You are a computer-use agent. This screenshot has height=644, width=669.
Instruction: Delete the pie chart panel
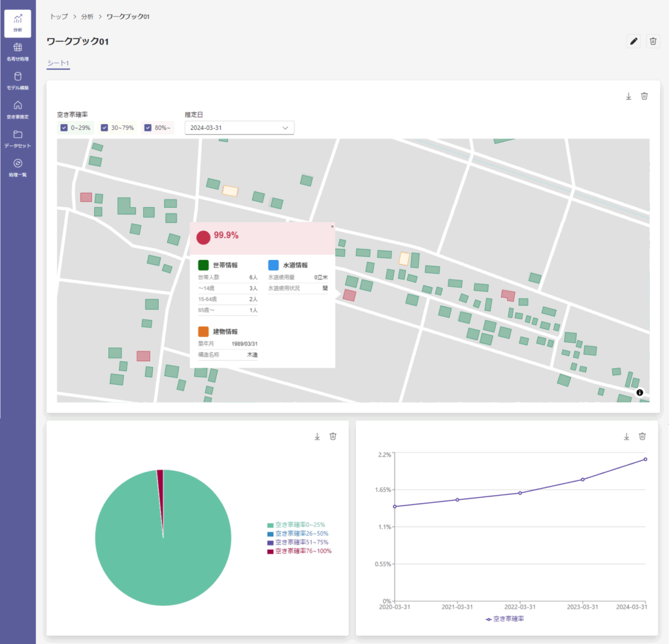tap(333, 436)
